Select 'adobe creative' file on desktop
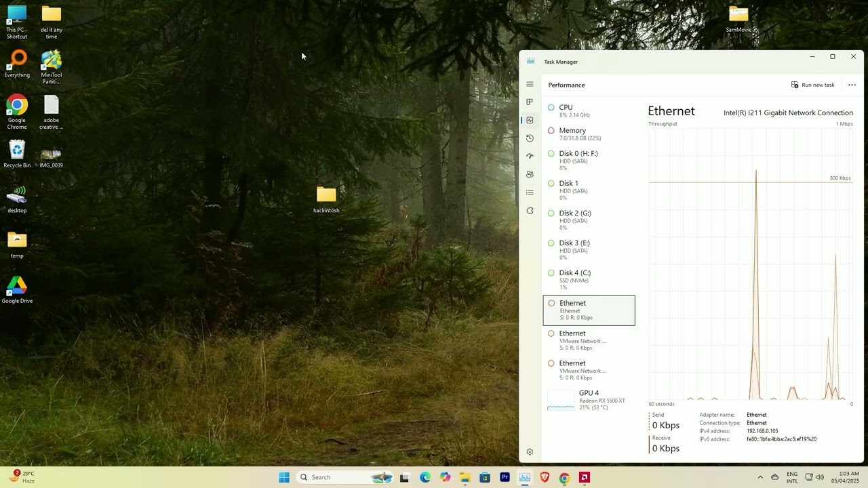The image size is (868, 488). click(52, 113)
